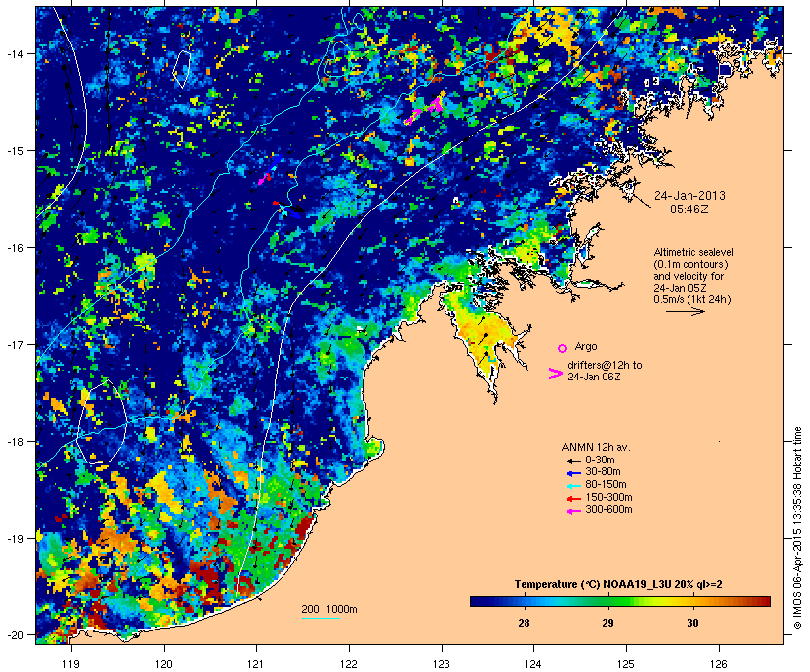Image resolution: width=810 pixels, height=672 pixels.
Task: Click the '0.5m/s (1kt 24h)' scale text
Action: coord(692,299)
